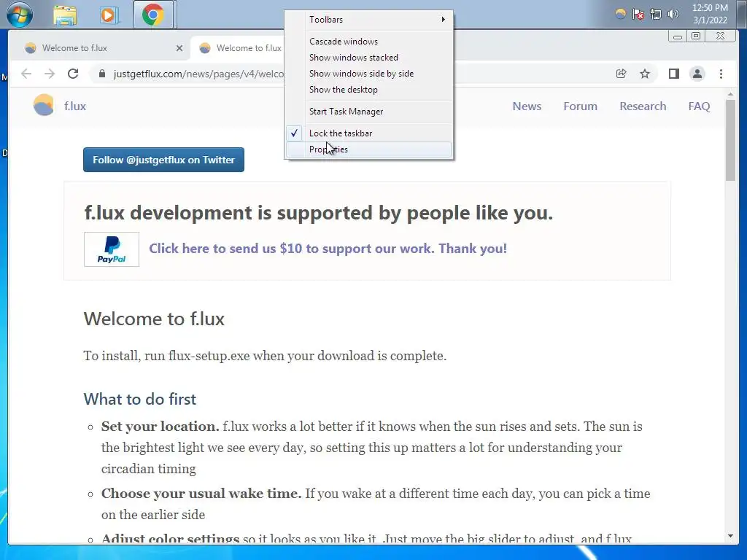Open the Forum link
This screenshot has height=560, width=747.
pos(580,106)
